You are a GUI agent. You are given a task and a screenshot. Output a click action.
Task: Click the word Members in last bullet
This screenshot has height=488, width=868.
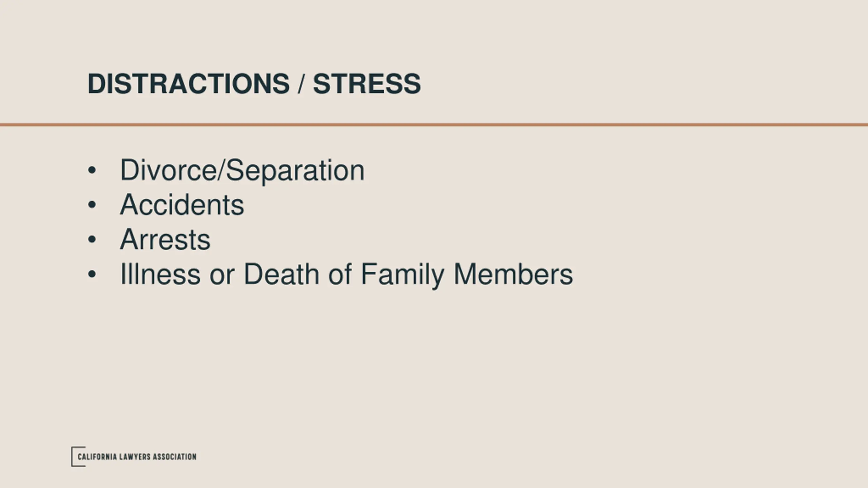click(x=513, y=274)
